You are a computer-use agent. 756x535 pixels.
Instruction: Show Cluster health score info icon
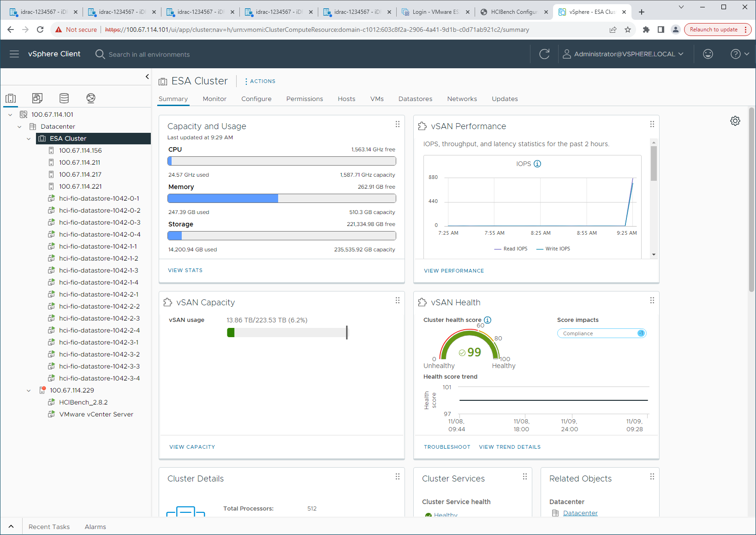tap(488, 320)
